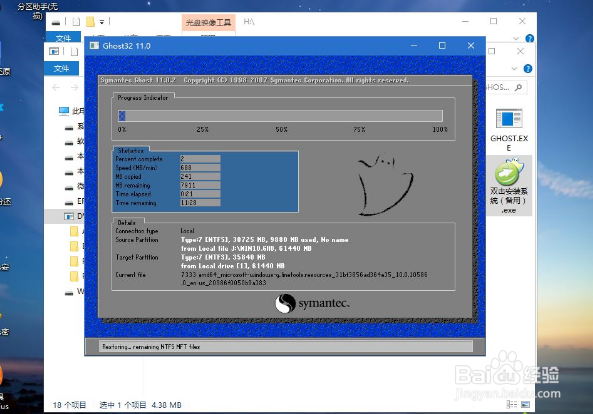
Task: Click the page icon in inner explorer quick access toolbar
Action: coord(74,51)
